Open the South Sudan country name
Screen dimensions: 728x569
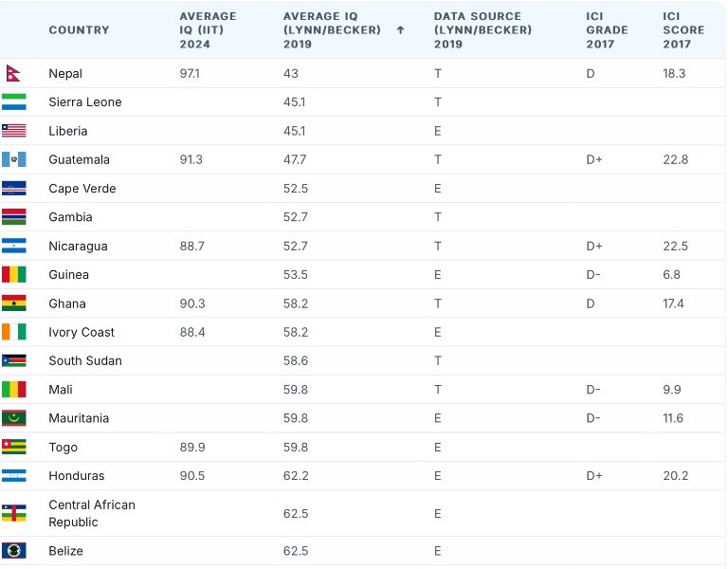point(85,360)
